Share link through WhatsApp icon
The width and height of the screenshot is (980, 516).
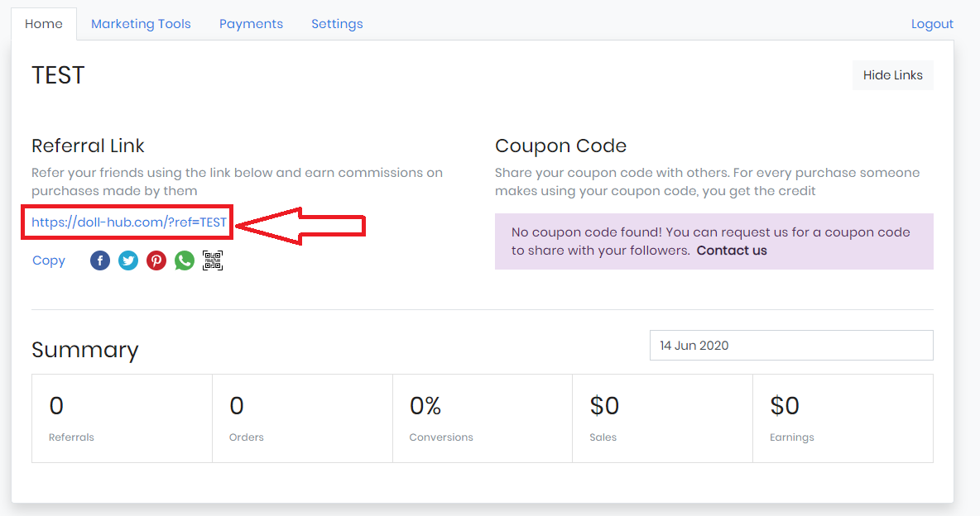(185, 260)
